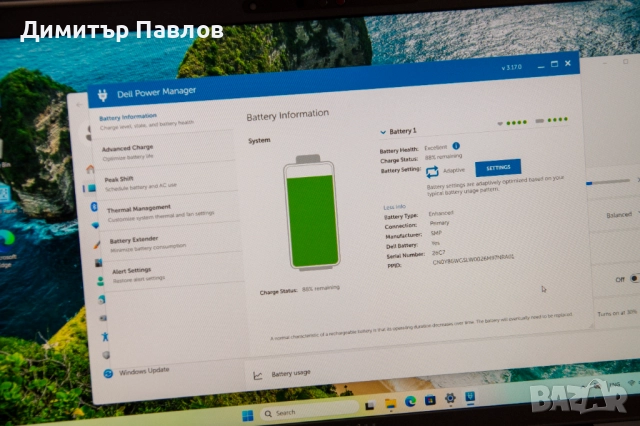Image resolution: width=640 pixels, height=426 pixels.
Task: Click the system battery graphic
Action: [313, 212]
